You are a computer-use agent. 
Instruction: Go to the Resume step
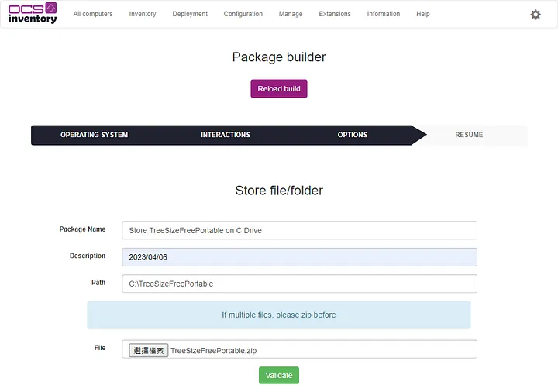[469, 135]
